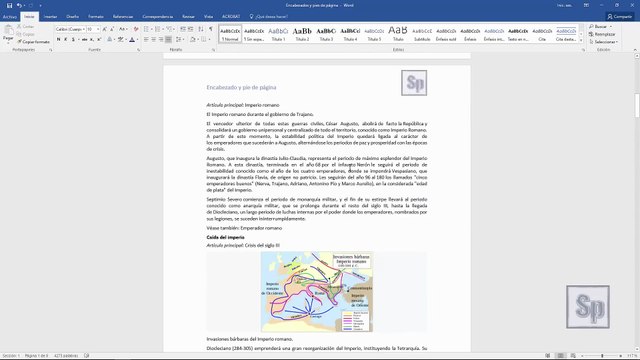640x360 pixels.
Task: Apply Título 2 style
Action: pos(302,34)
